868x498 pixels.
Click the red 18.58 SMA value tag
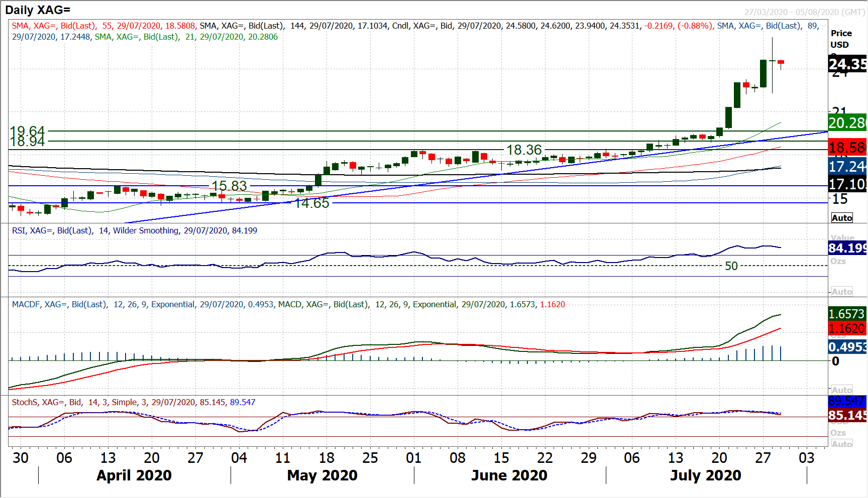(x=847, y=148)
